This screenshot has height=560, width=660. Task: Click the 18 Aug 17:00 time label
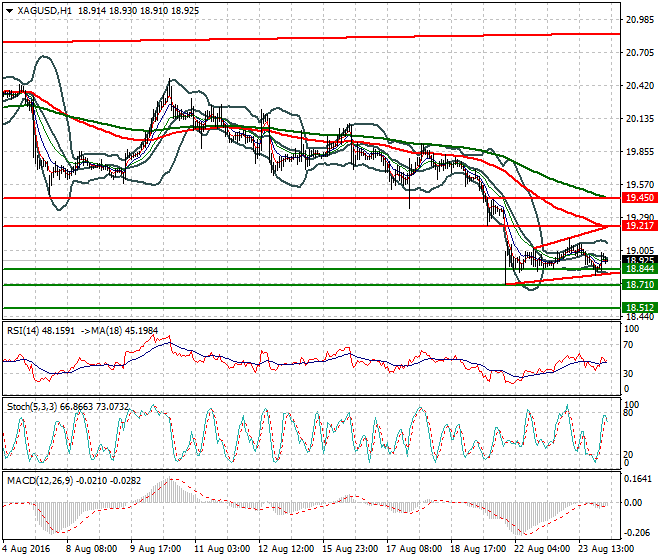[x=479, y=549]
